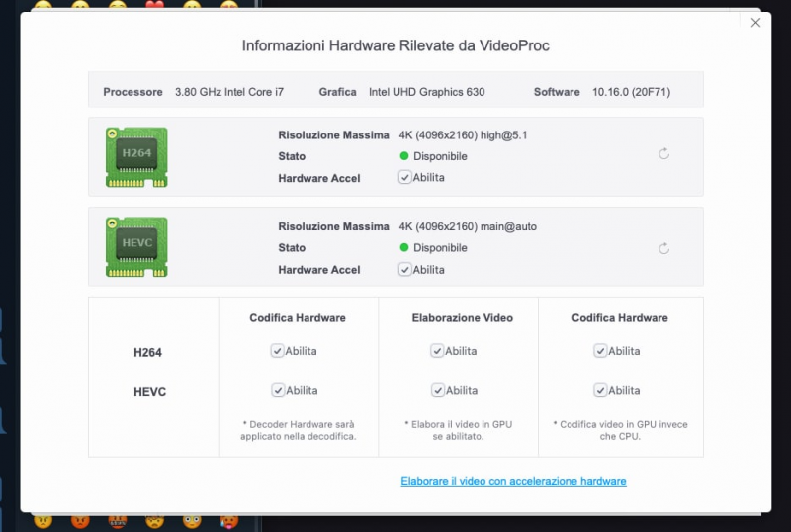Select 'Intel UHD Graphics 630' text
791x532 pixels.
tap(427, 92)
